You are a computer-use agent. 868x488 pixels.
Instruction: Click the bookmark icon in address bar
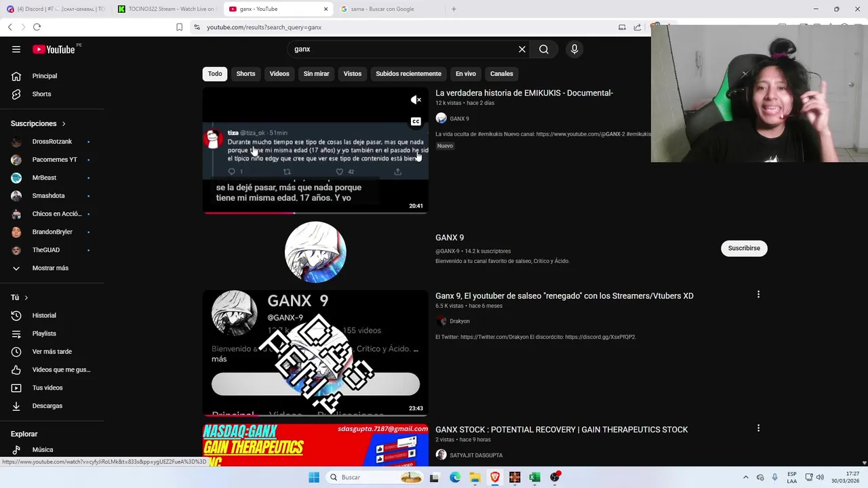point(179,27)
